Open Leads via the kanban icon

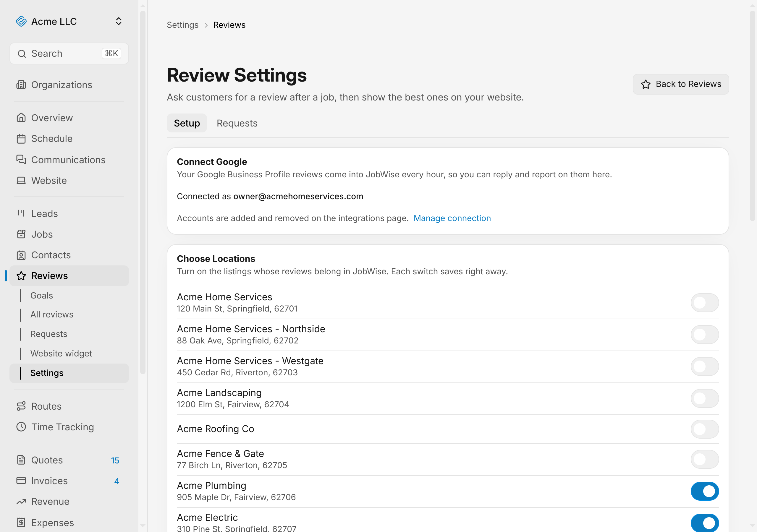coord(21,213)
